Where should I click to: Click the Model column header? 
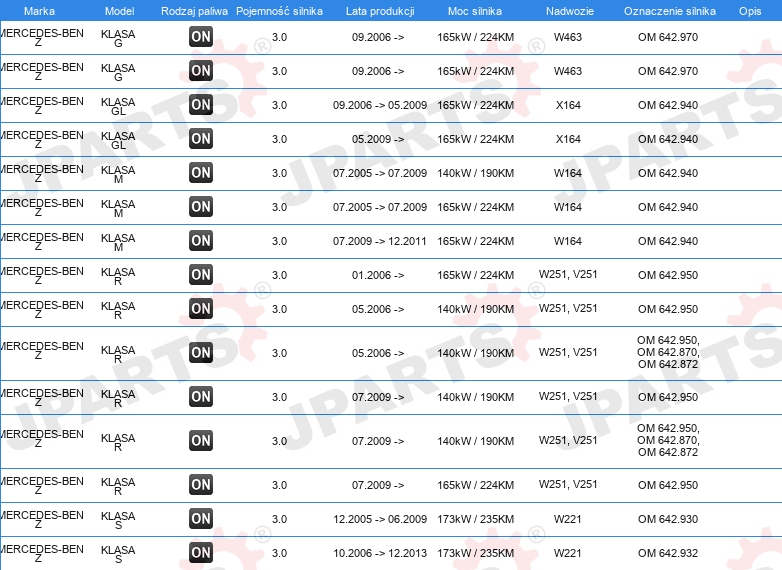pyautogui.click(x=120, y=11)
